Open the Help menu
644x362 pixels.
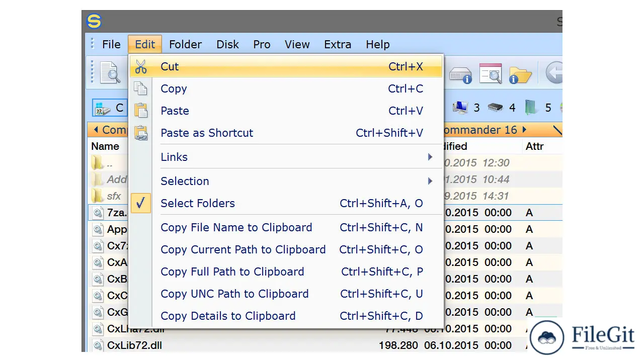pos(377,44)
